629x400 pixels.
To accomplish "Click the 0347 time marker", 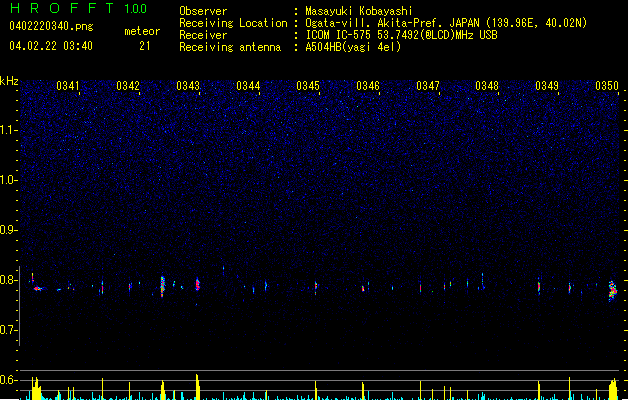I will (x=428, y=86).
